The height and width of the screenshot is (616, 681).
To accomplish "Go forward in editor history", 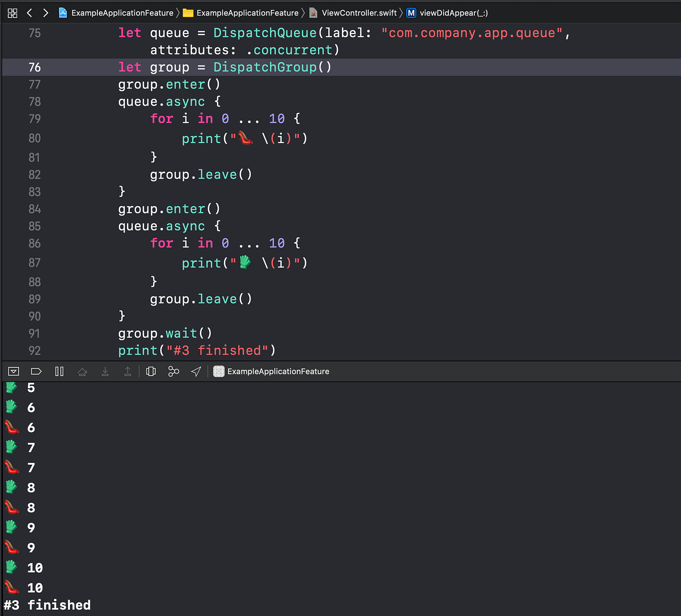I will tap(46, 13).
